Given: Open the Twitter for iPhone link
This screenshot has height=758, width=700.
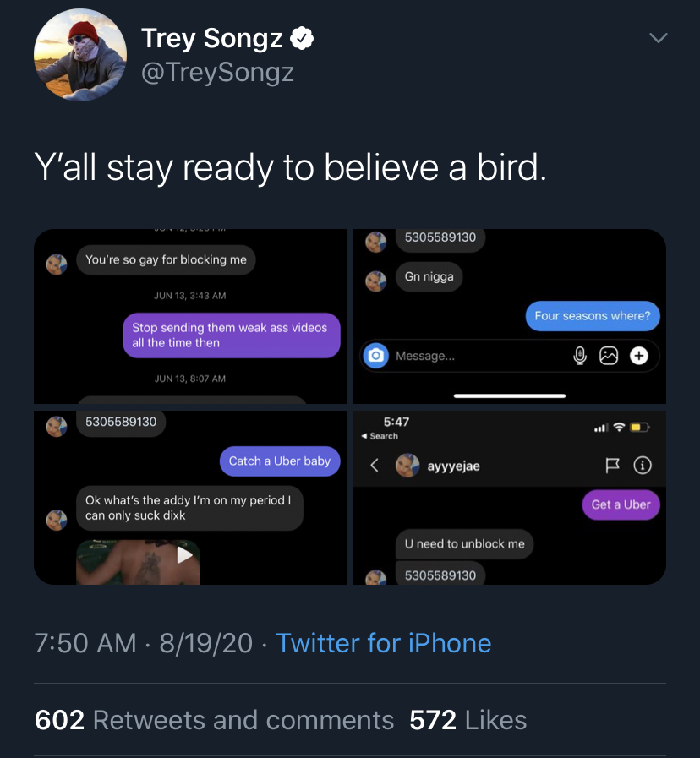Looking at the screenshot, I should (x=383, y=643).
